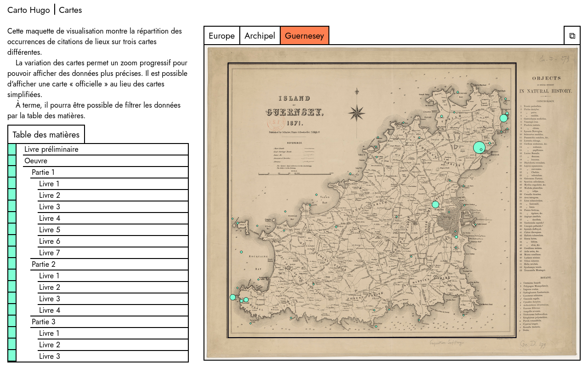Select the Livre 7 row
Screen dimensions: 588x368
tap(113, 253)
